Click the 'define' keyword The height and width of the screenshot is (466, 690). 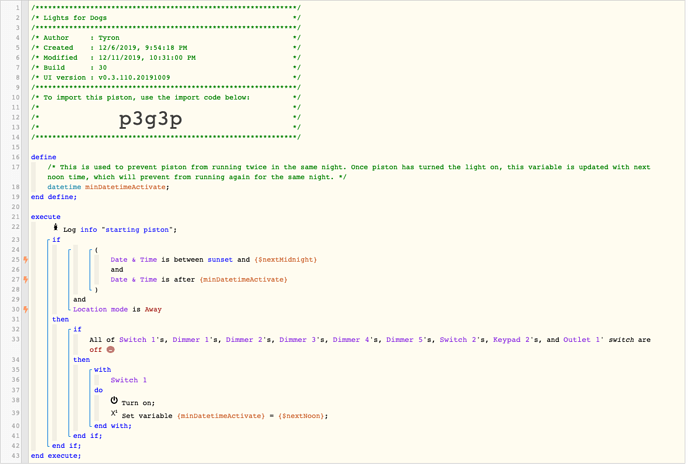[x=44, y=157]
